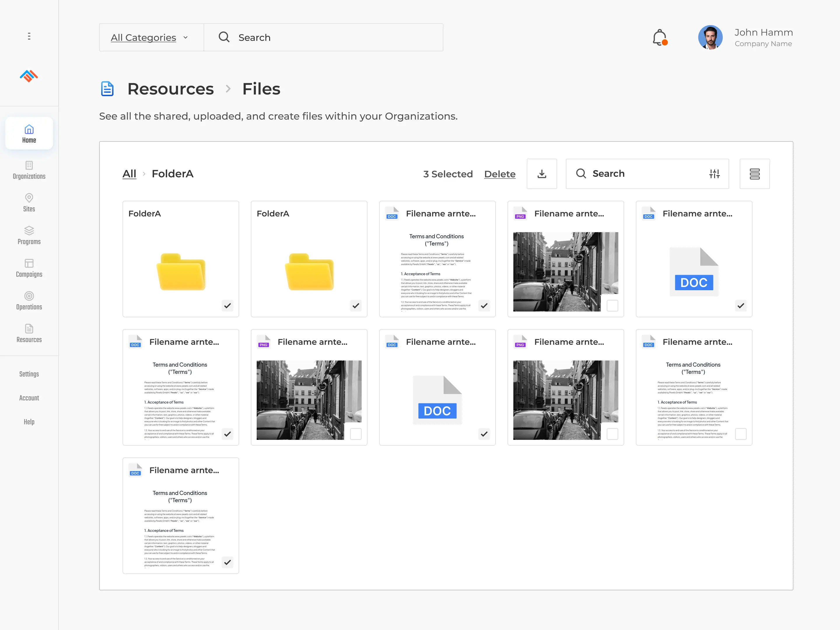This screenshot has width=840, height=630.
Task: Click the top search magnifier icon
Action: pyautogui.click(x=224, y=37)
